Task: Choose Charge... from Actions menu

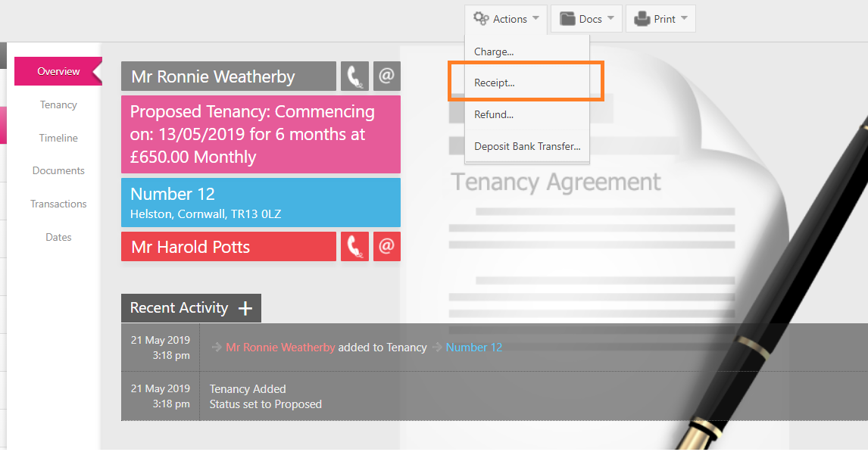Action: click(x=527, y=51)
